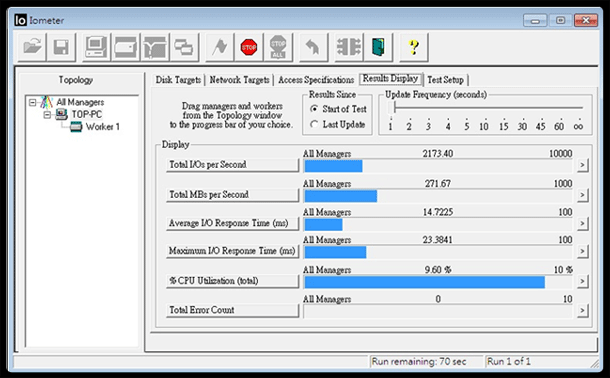The image size is (610, 378).
Task: Select the All Managers tree icon
Action: 47,102
